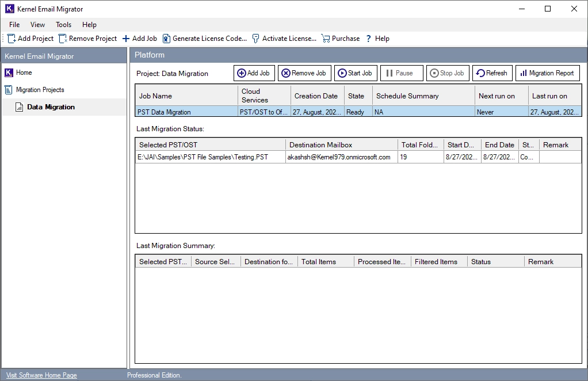
Task: Open the Tools menu
Action: [63, 25]
